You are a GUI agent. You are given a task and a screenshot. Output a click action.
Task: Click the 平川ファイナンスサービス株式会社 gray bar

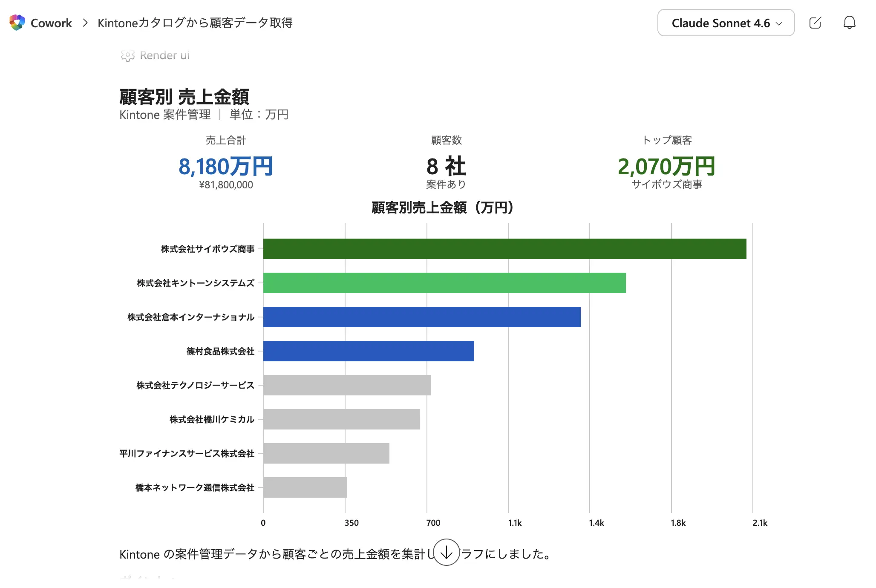click(x=326, y=453)
